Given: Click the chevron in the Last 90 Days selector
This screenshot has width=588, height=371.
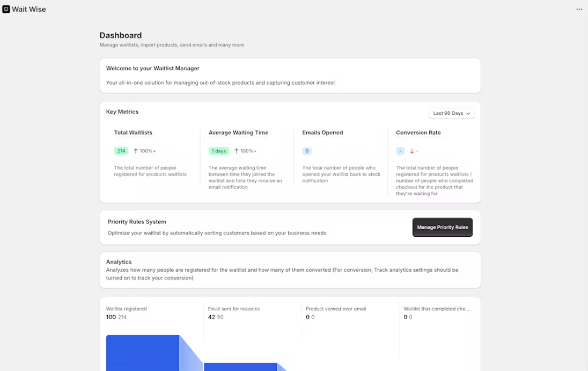Looking at the screenshot, I should point(468,114).
